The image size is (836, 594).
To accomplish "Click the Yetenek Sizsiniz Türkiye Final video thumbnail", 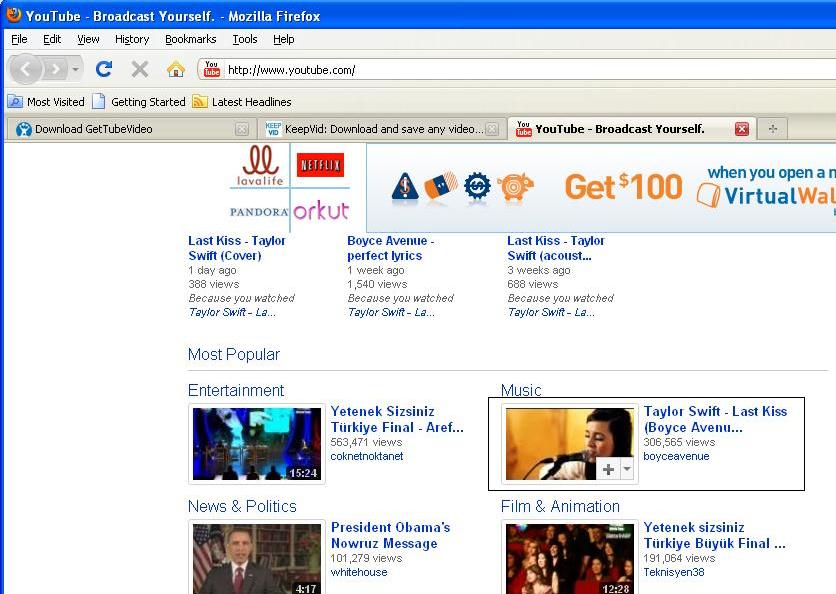I will pos(257,444).
